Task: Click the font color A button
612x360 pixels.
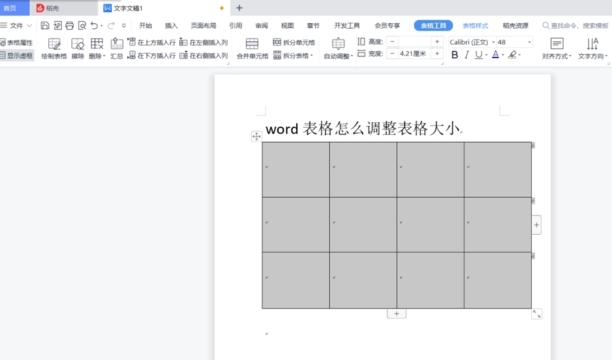Action: pyautogui.click(x=495, y=55)
